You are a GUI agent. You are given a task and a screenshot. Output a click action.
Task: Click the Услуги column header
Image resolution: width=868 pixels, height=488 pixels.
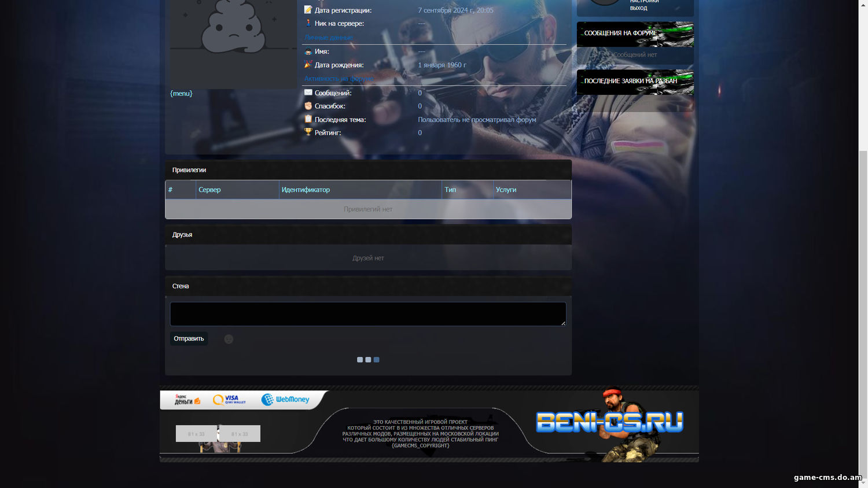pyautogui.click(x=532, y=190)
